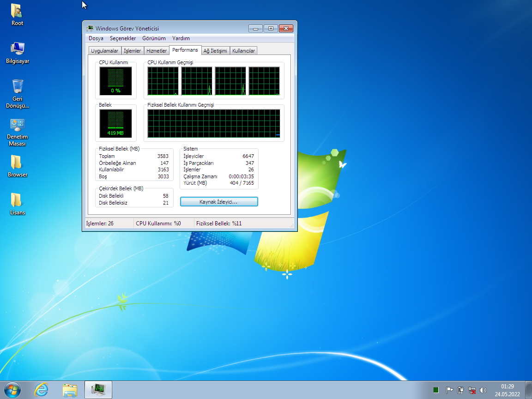The image size is (532, 399).
Task: Click the Disk Bellekli value 58
Action: click(166, 196)
